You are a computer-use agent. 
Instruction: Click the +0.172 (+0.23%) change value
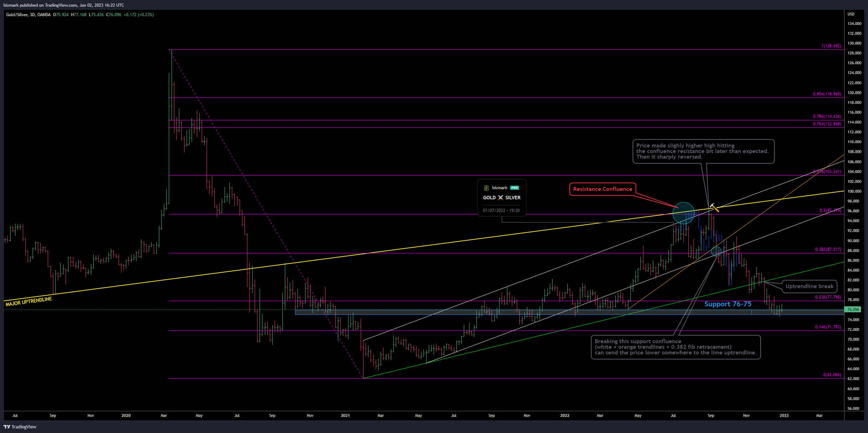[139, 15]
